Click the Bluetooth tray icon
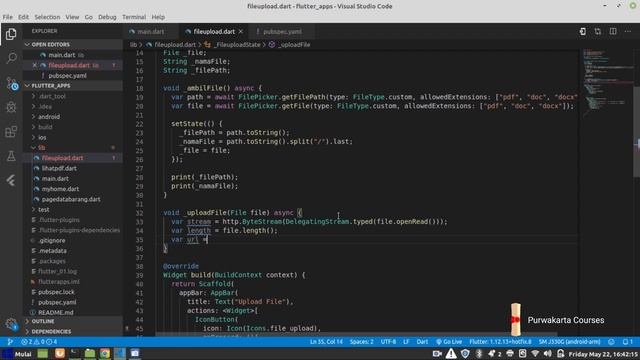Viewport: 640px width, 360px height. tap(479, 353)
